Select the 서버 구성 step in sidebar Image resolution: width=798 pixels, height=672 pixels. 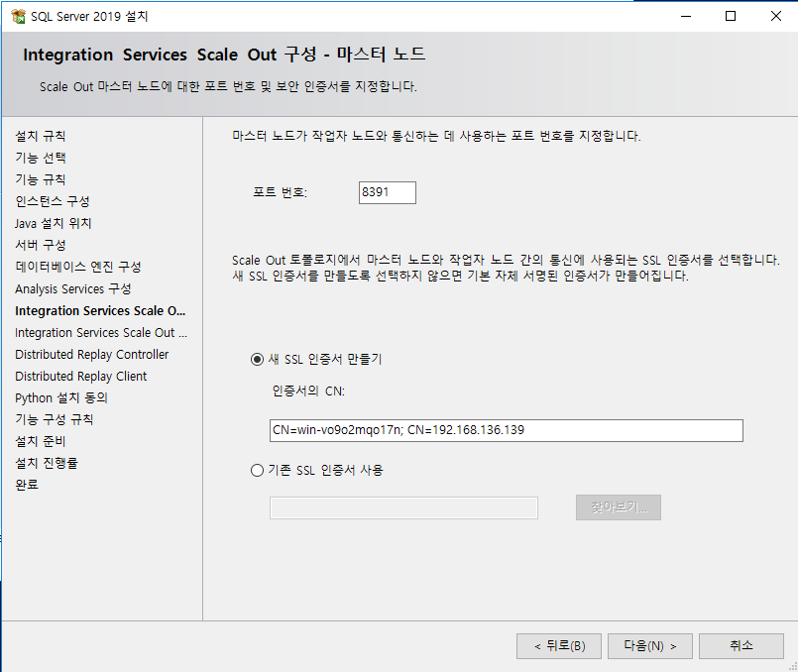[x=41, y=245]
